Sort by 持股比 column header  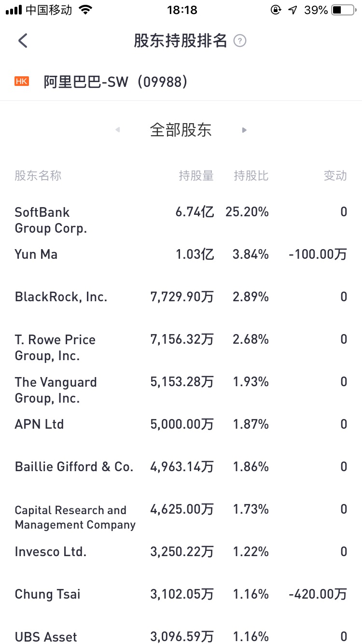[x=251, y=176]
